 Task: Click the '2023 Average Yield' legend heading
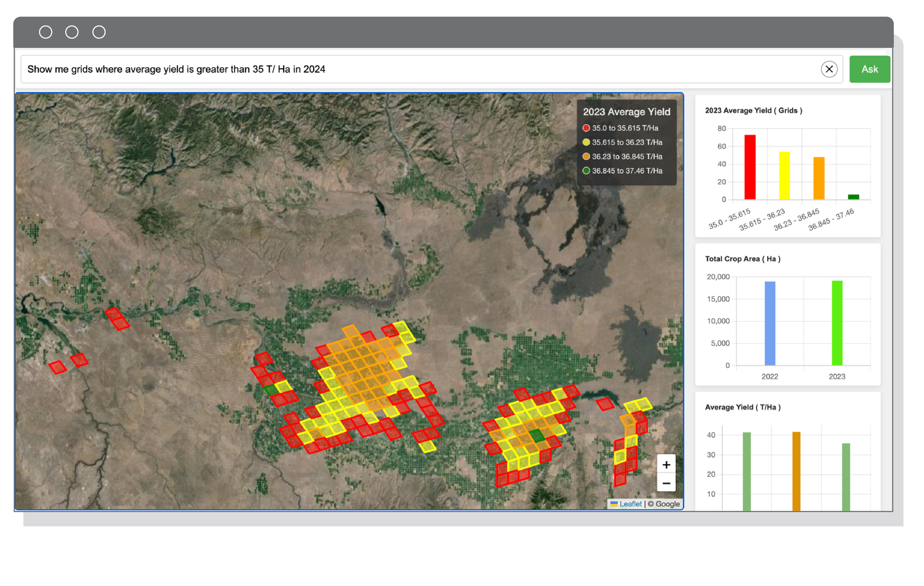click(626, 112)
